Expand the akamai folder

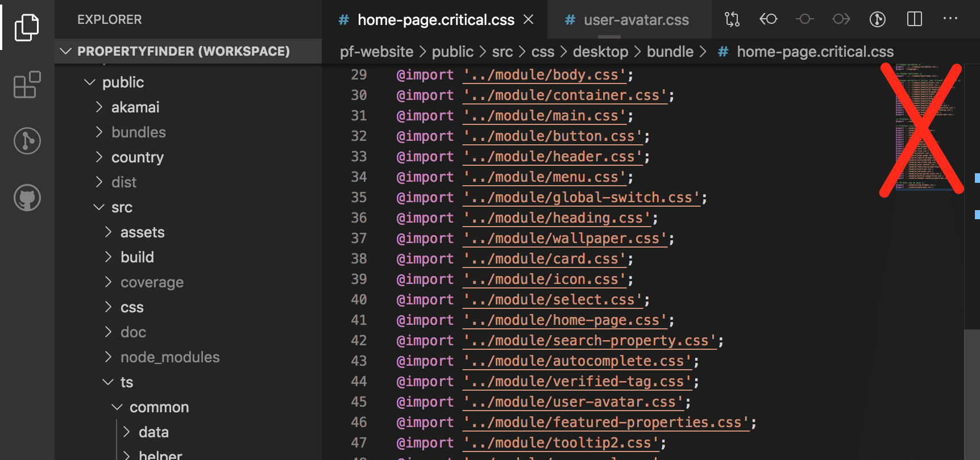[x=135, y=107]
